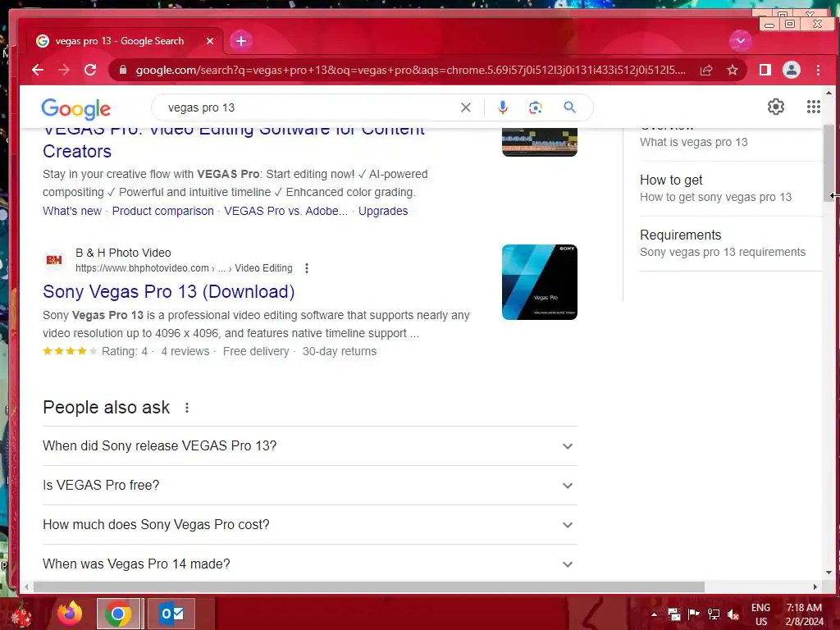Expand How much does Sony Vegas Pro cost?
The image size is (840, 630).
click(x=309, y=525)
